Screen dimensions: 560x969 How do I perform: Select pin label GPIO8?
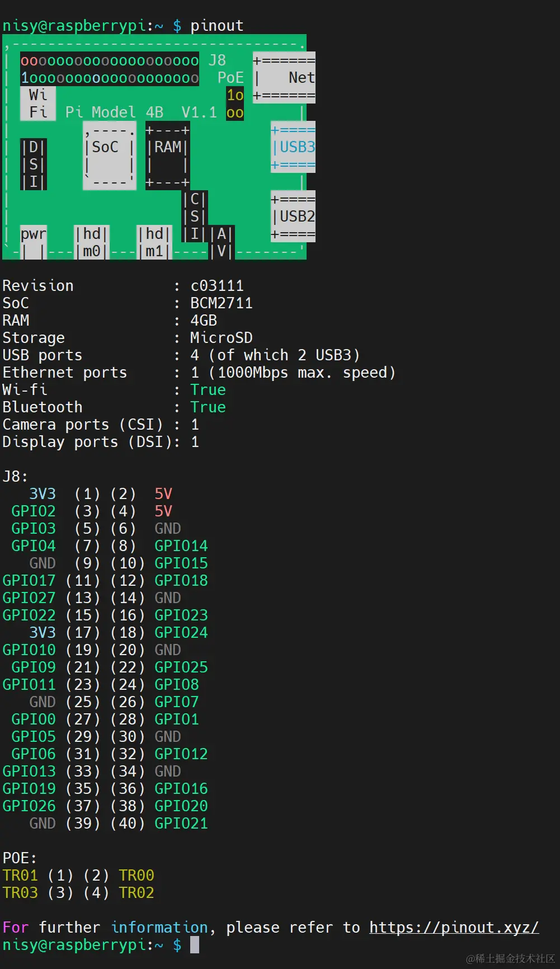click(177, 685)
